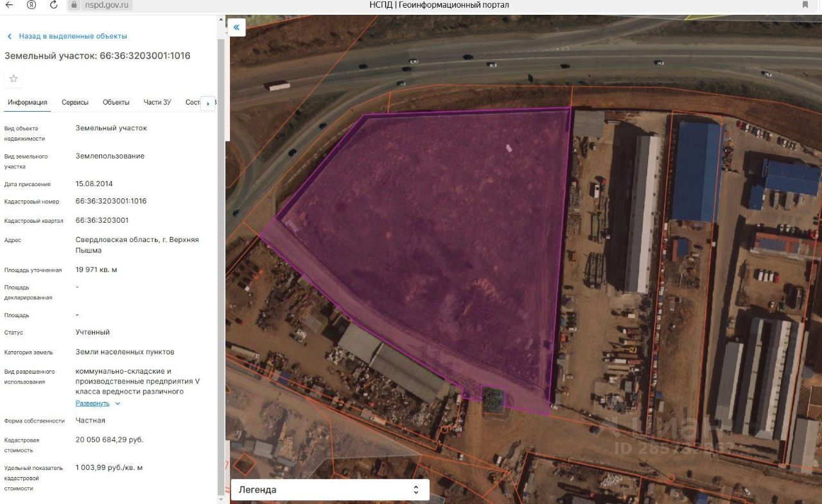822x504 pixels.
Task: Click the nspd.gov.ru address field
Action: coord(106,5)
